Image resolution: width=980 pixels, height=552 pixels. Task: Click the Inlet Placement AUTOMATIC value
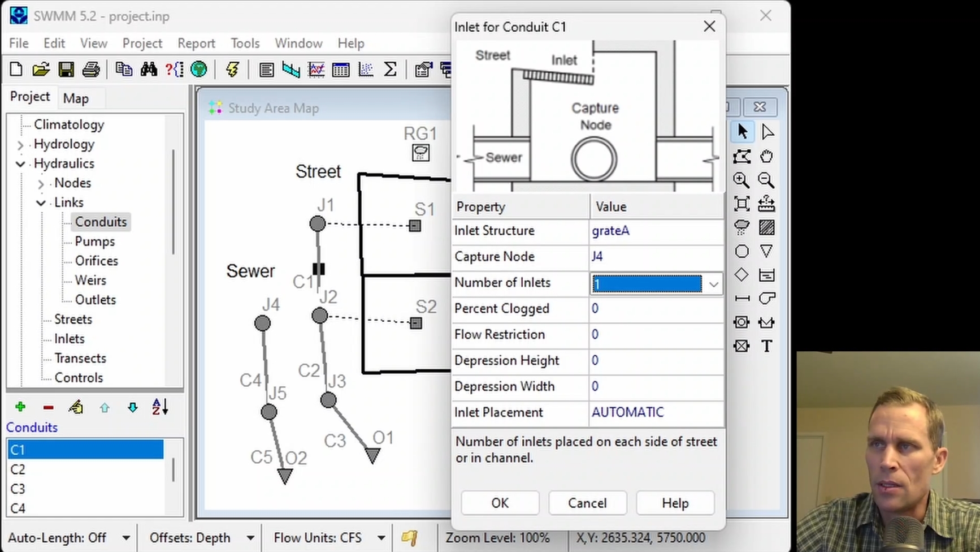tap(656, 413)
